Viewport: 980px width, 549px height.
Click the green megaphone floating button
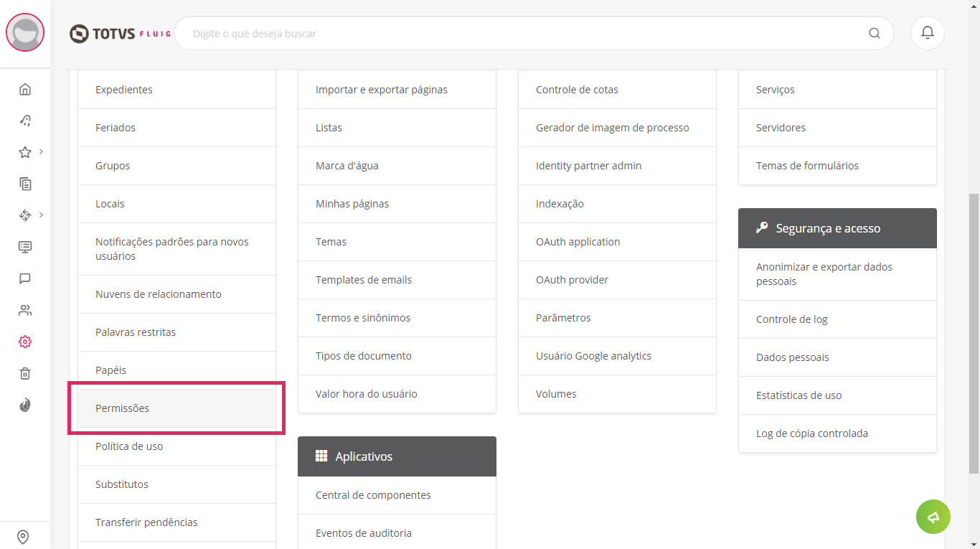pos(933,517)
